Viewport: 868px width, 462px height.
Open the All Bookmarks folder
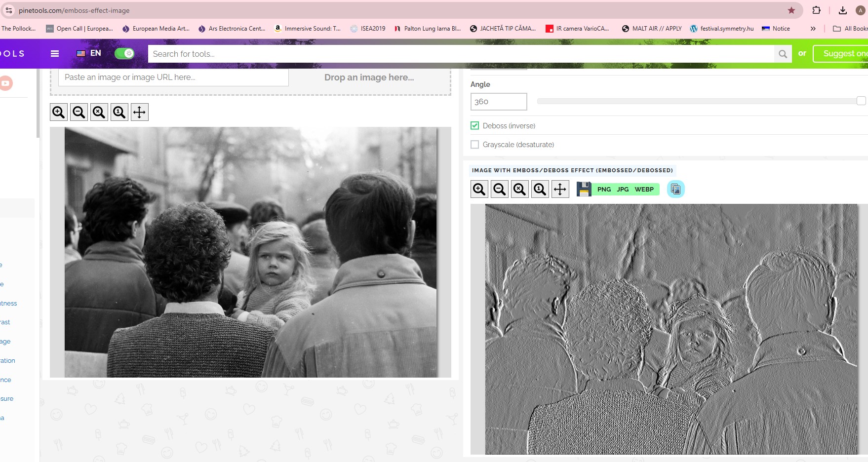click(x=849, y=29)
